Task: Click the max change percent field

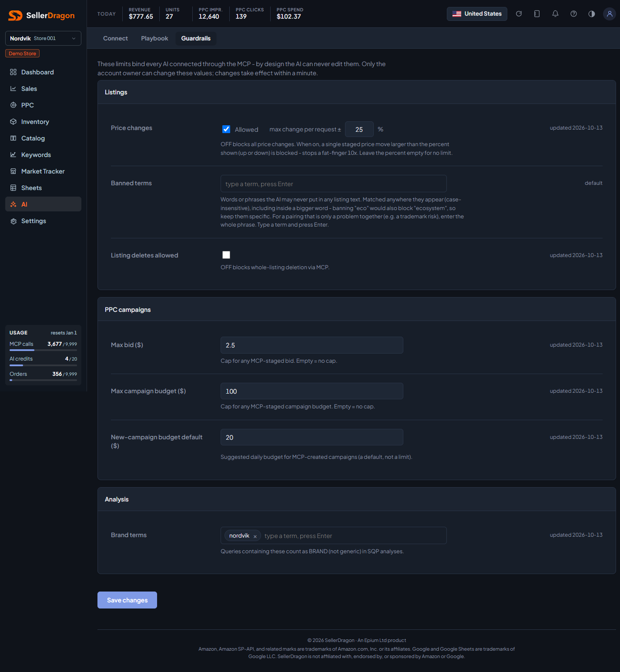Action: pyautogui.click(x=359, y=130)
